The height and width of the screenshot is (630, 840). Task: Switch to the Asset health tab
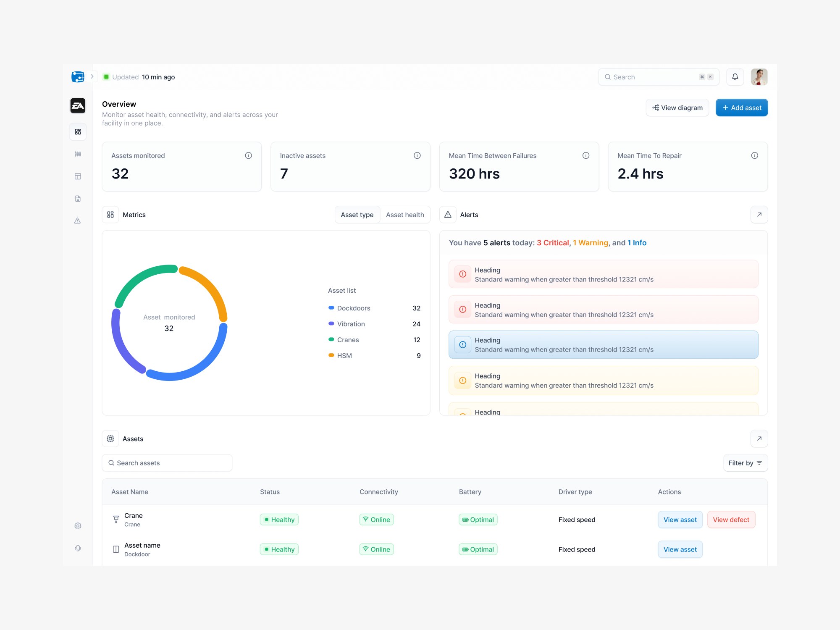click(x=405, y=215)
